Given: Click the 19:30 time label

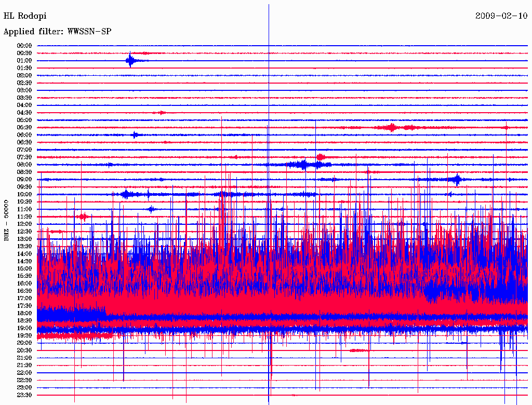Looking at the screenshot, I should [24, 335].
